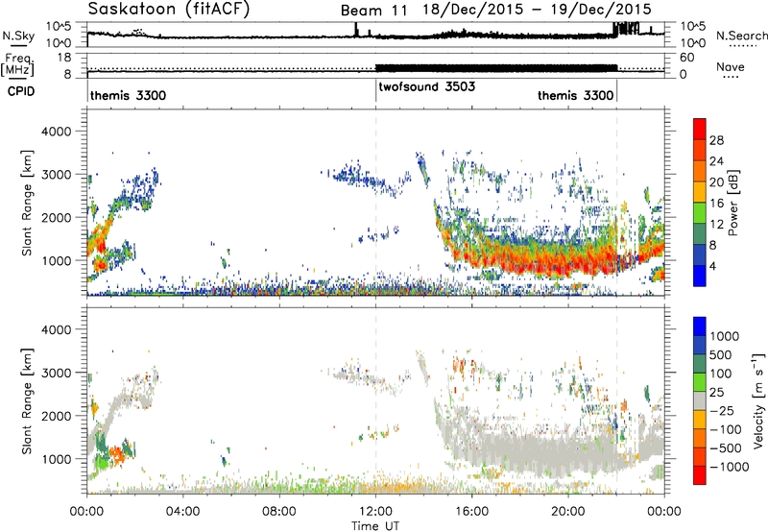Click the 4000 tick on velocity panel axis

point(57,329)
